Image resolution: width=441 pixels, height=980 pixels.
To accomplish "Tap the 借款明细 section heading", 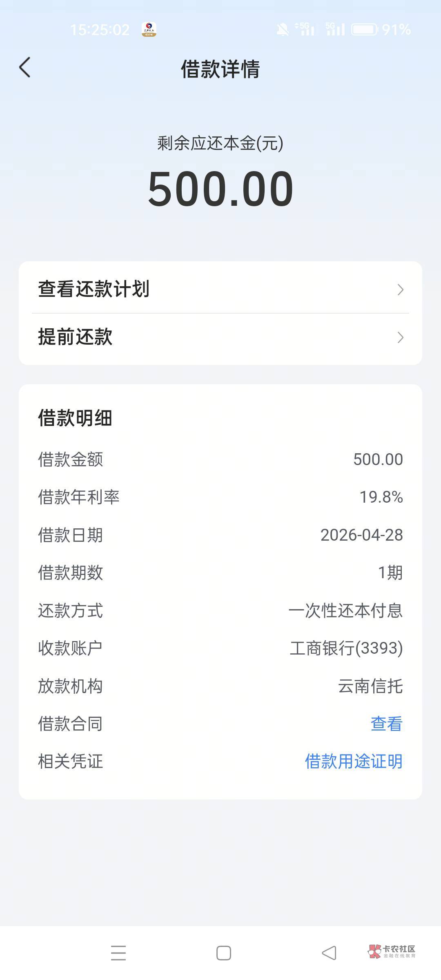I will point(75,418).
